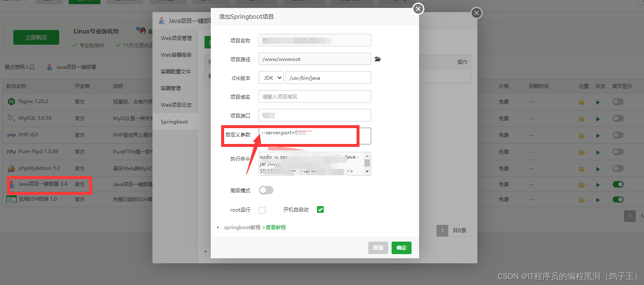Click the 自定义参数 text field
Image resolution: width=644 pixels, height=285 pixels.
pyautogui.click(x=315, y=136)
